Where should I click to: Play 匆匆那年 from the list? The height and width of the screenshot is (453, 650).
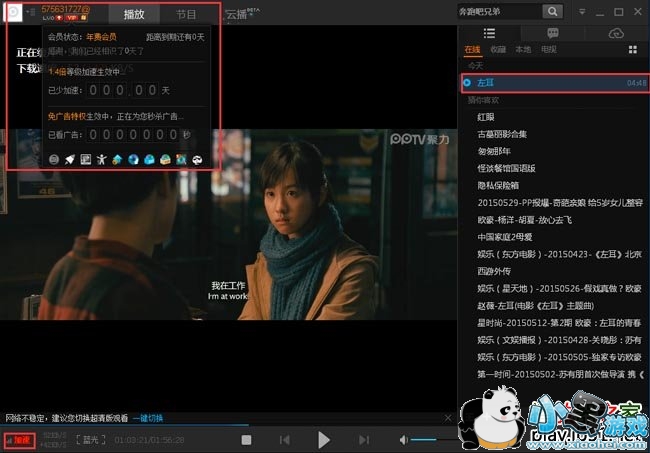coord(494,151)
